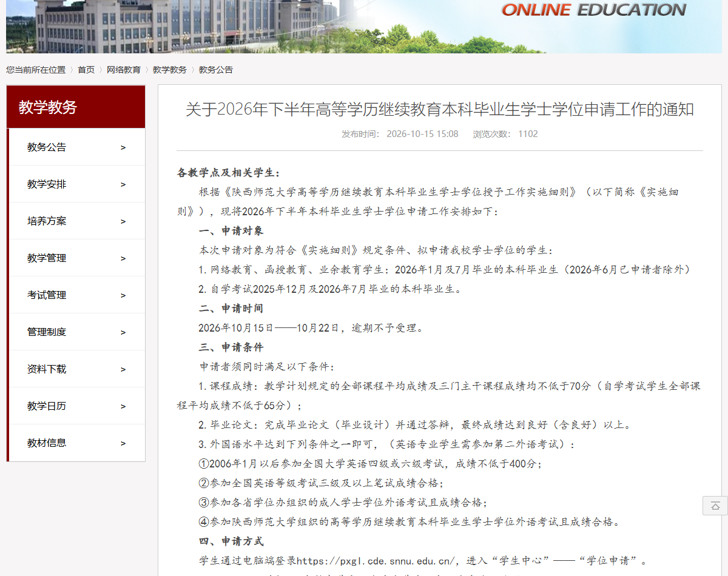Go to 网络教育 in the breadcrumb
This screenshot has width=728, height=576.
point(124,70)
